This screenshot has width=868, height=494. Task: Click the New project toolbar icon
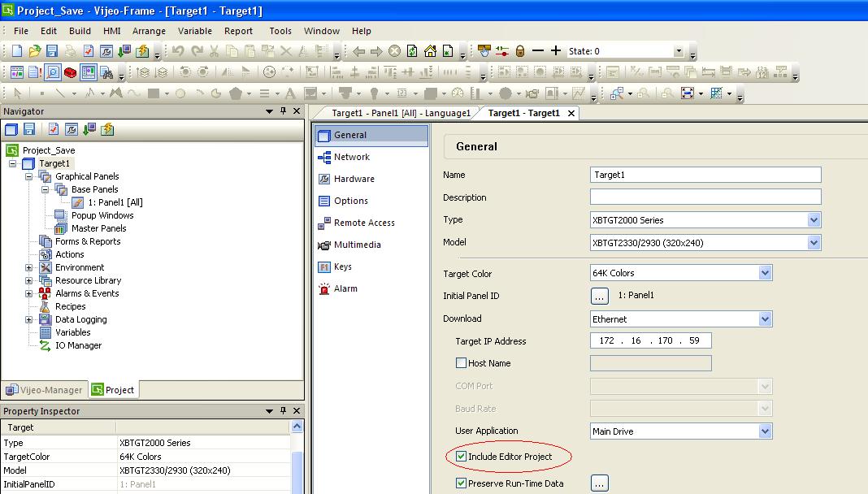[x=16, y=51]
